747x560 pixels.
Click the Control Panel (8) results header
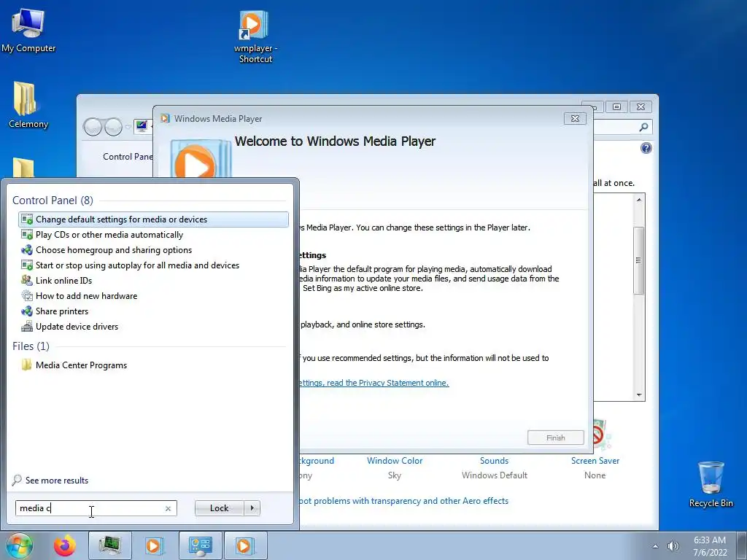click(x=53, y=201)
